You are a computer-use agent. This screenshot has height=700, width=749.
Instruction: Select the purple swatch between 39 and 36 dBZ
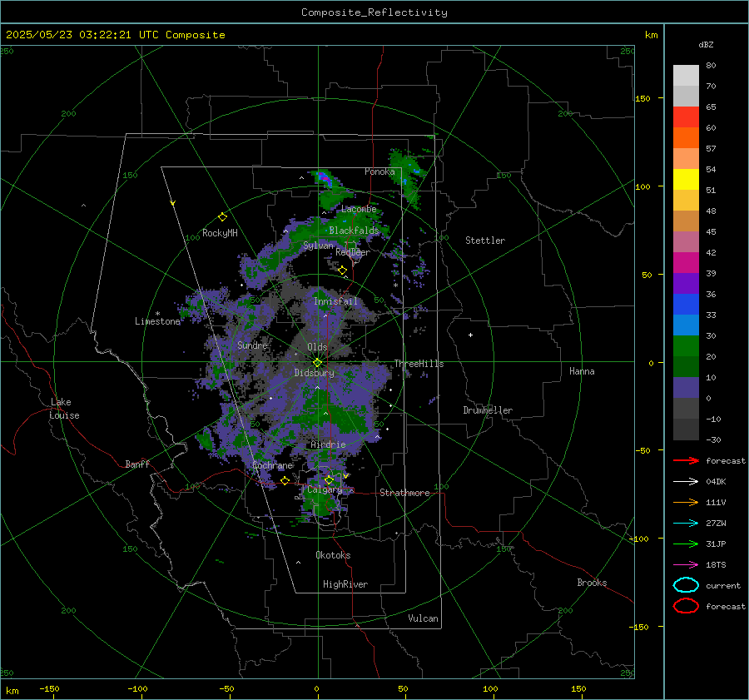click(686, 284)
